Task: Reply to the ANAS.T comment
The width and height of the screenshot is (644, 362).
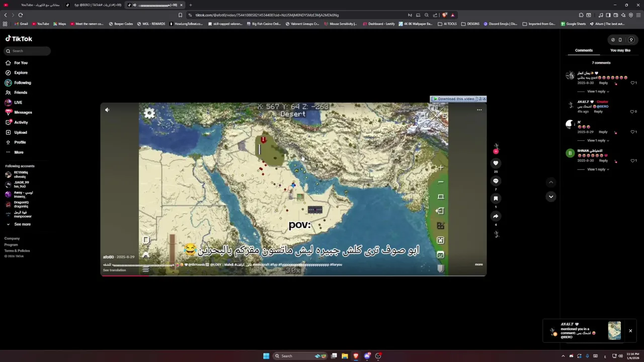Action: pyautogui.click(x=598, y=112)
